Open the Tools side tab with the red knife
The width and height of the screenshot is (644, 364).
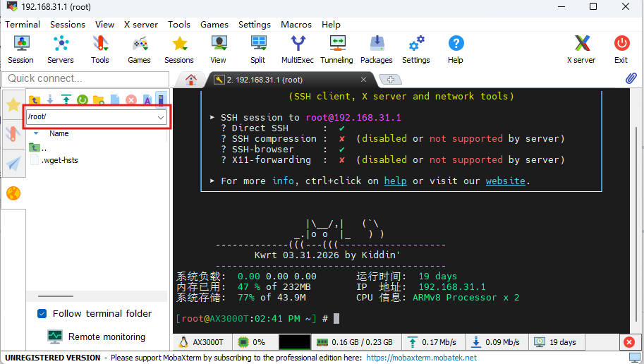(x=13, y=134)
